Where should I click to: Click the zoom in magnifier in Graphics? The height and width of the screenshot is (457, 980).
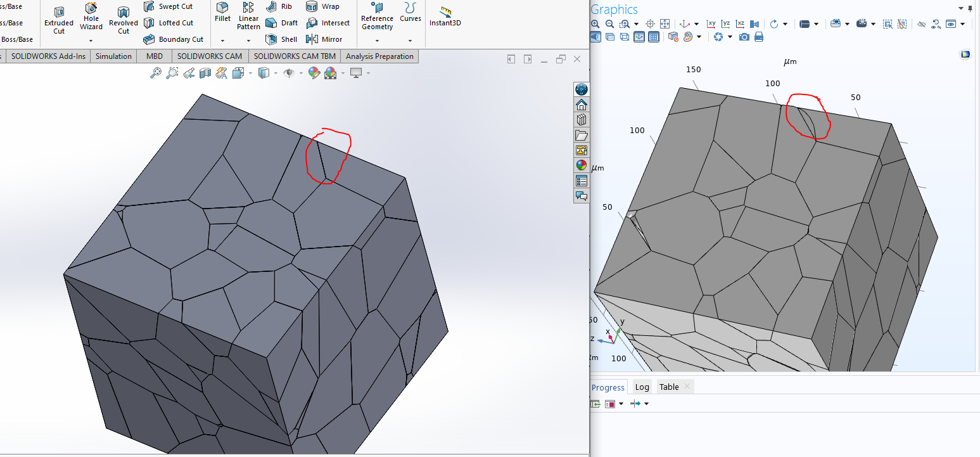tap(595, 24)
